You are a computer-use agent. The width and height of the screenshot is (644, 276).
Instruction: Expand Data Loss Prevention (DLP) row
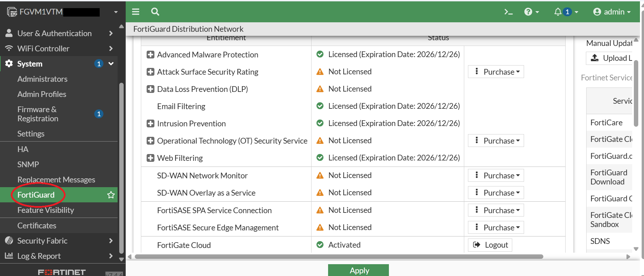tap(150, 89)
